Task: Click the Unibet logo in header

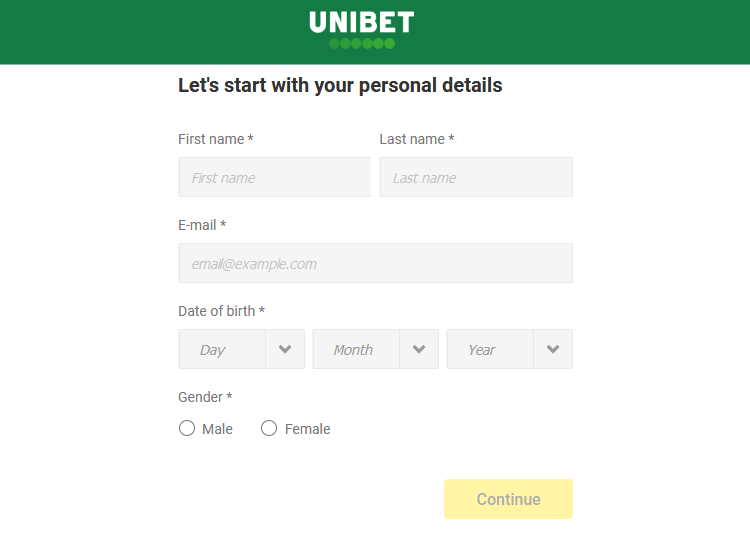Action: pos(362,30)
